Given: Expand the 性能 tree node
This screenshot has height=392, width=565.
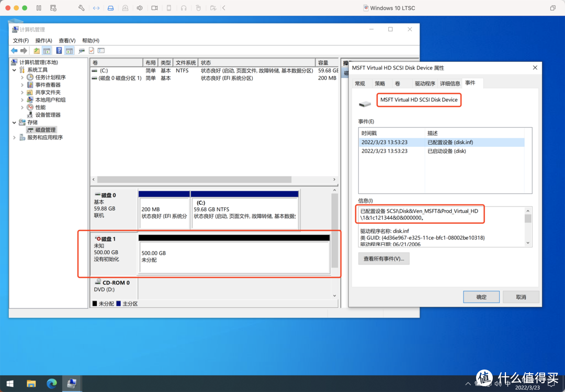Looking at the screenshot, I should click(22, 107).
